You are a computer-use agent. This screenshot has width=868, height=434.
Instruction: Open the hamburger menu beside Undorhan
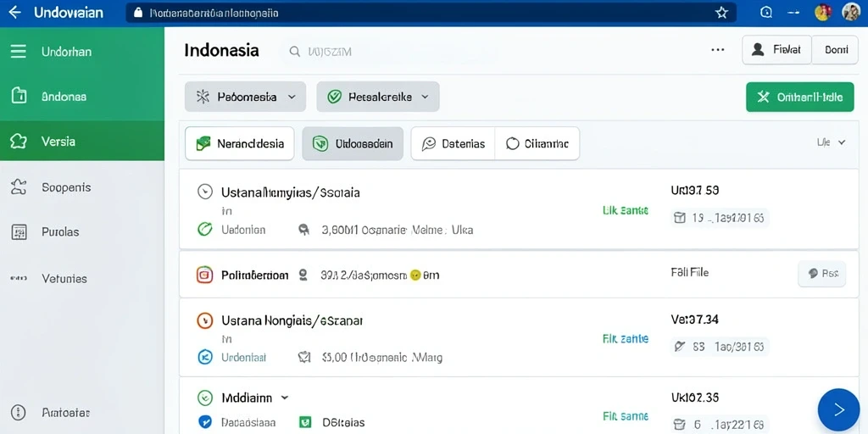coord(19,52)
